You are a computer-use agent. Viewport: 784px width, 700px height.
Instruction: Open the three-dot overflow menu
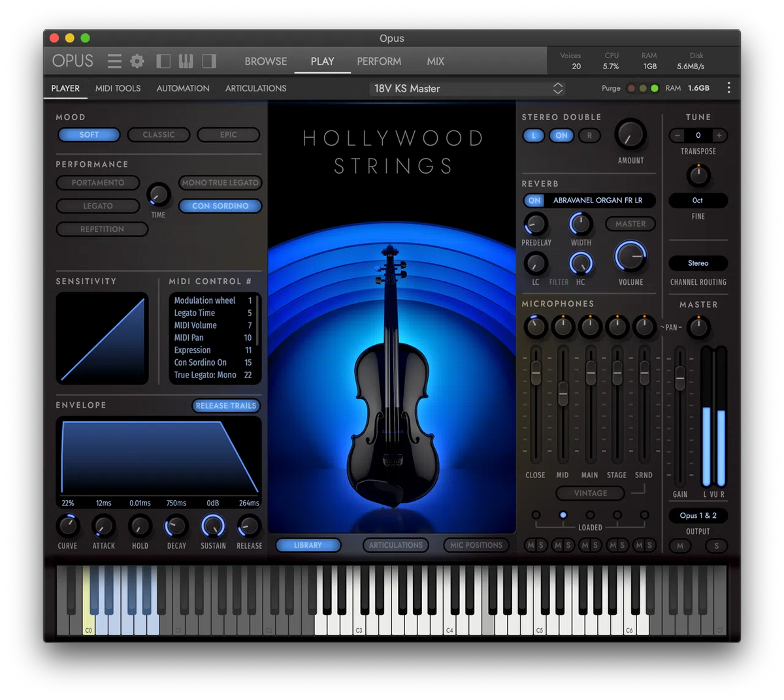tap(728, 87)
